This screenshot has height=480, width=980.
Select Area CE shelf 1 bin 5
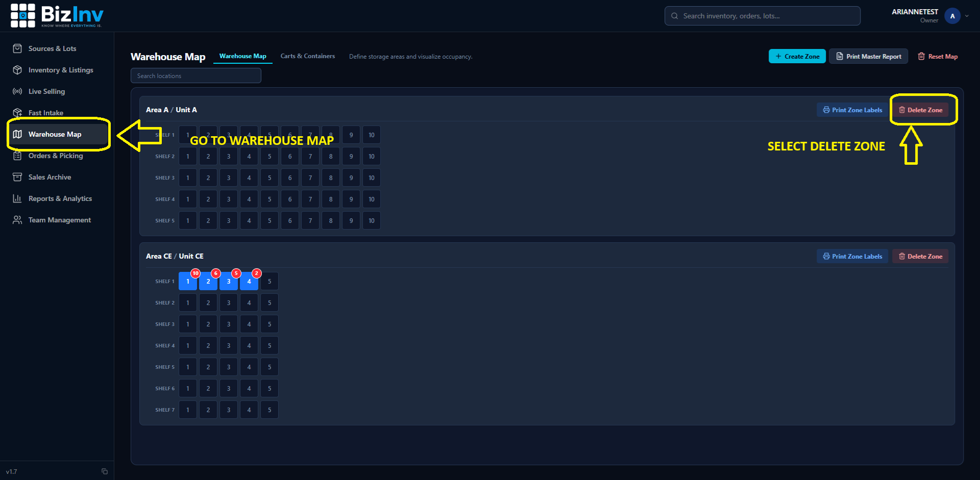pyautogui.click(x=269, y=281)
